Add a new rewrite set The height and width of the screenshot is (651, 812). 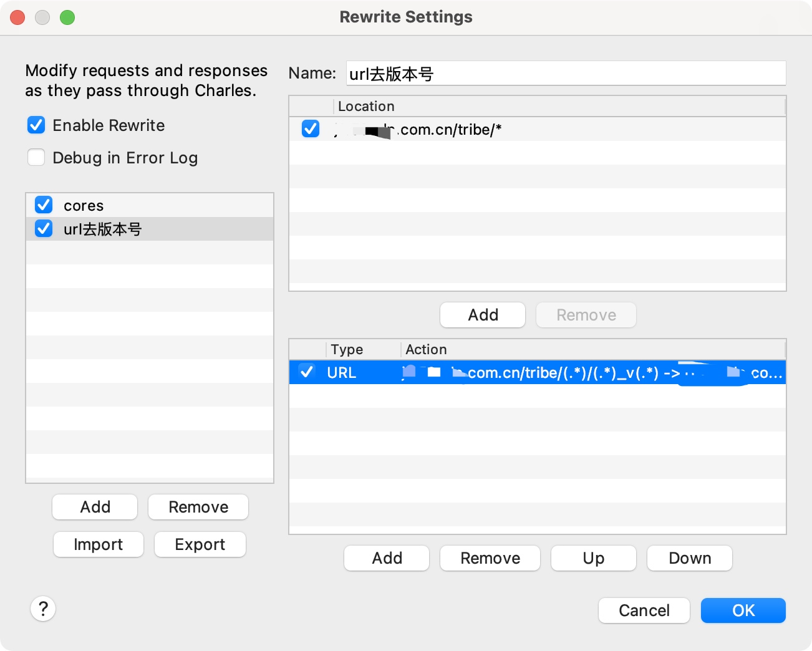pos(94,507)
